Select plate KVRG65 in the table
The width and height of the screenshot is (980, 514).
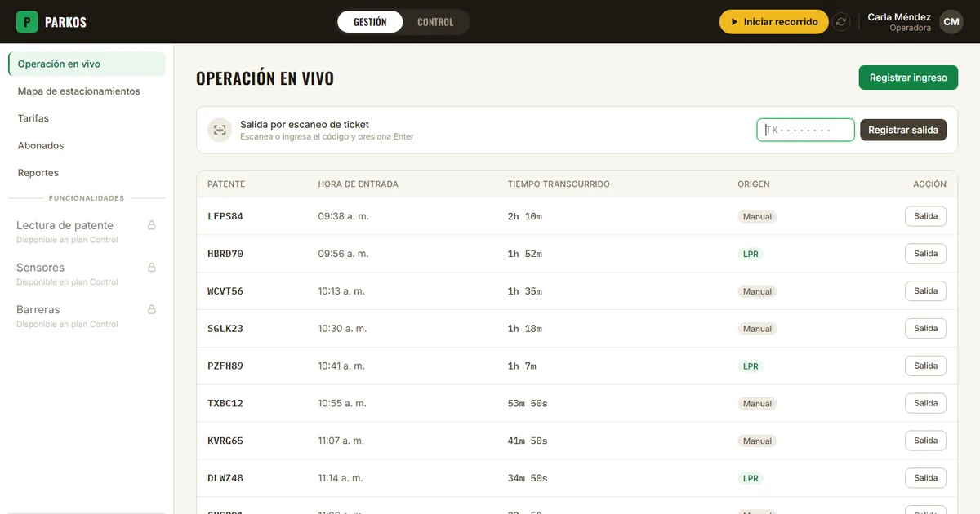[x=225, y=441]
